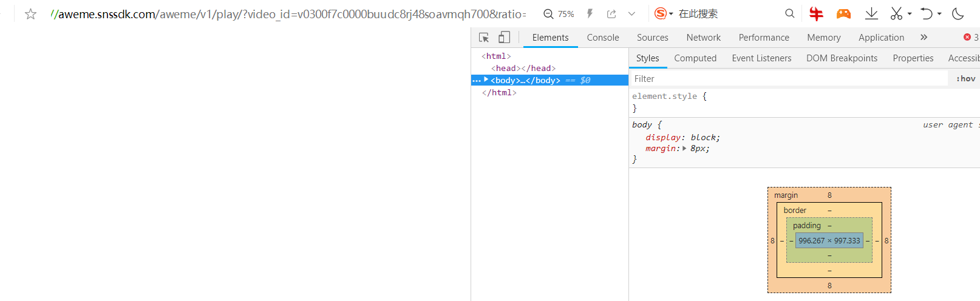This screenshot has height=301, width=980.
Task: Expand the undo icon dropdown arrow
Action: pyautogui.click(x=939, y=13)
